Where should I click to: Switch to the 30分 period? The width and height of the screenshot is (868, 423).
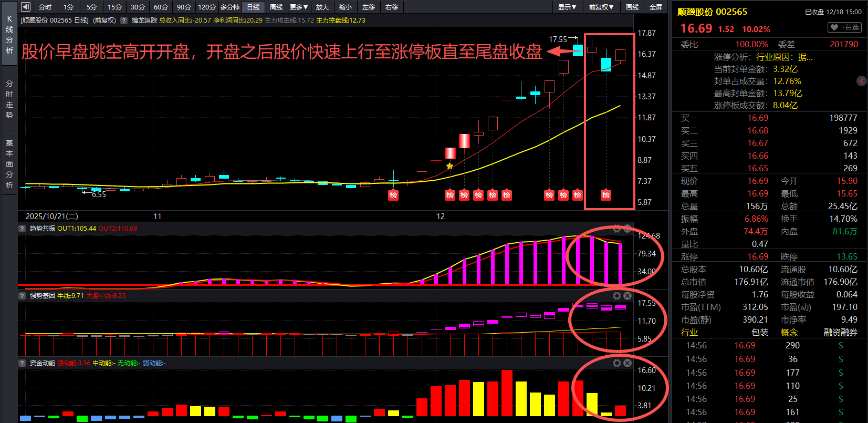click(138, 7)
